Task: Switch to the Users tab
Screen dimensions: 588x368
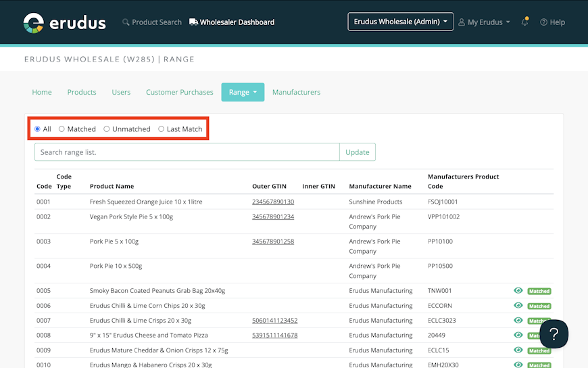Action: pos(121,92)
